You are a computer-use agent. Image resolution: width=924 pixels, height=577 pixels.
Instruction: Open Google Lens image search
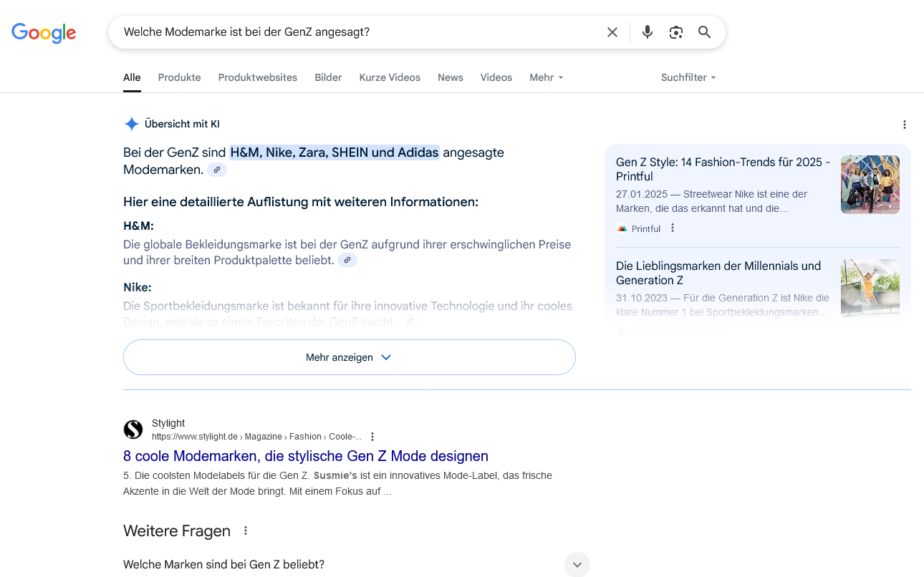[676, 32]
